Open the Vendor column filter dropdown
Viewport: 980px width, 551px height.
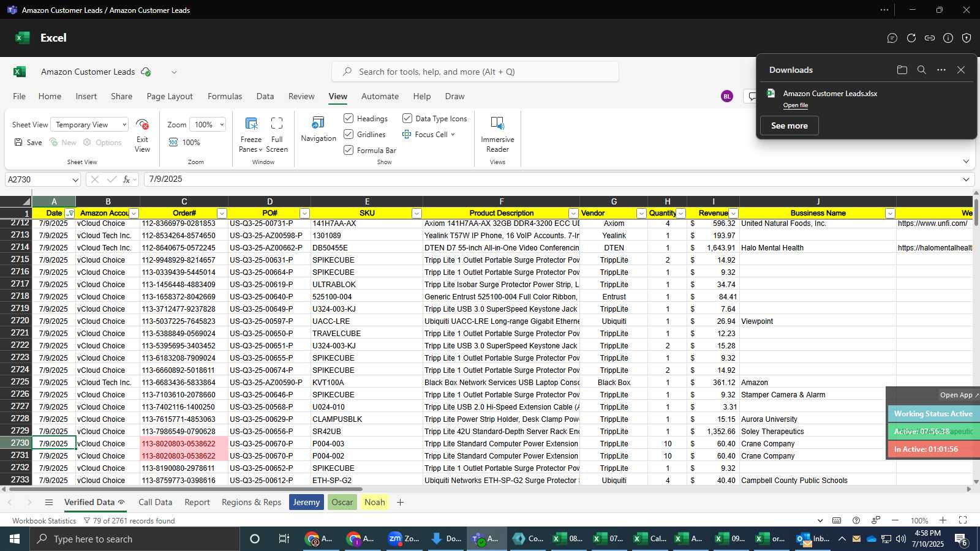click(641, 213)
